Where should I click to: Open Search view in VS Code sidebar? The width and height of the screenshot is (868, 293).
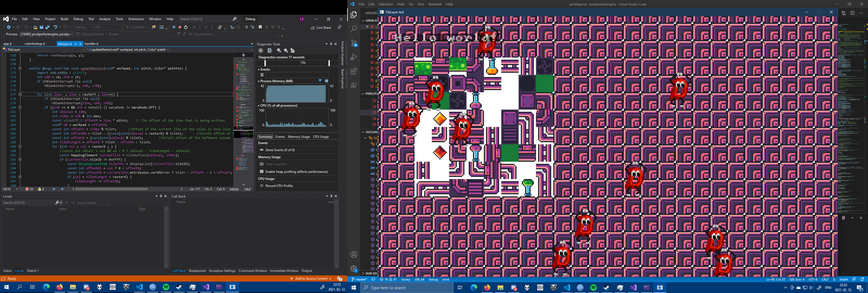click(354, 28)
